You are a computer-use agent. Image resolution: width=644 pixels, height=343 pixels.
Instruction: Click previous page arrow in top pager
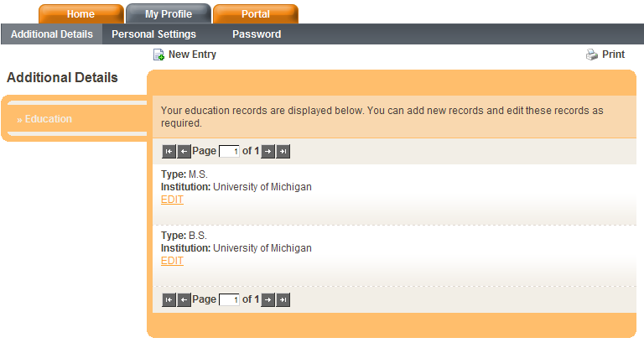click(184, 152)
